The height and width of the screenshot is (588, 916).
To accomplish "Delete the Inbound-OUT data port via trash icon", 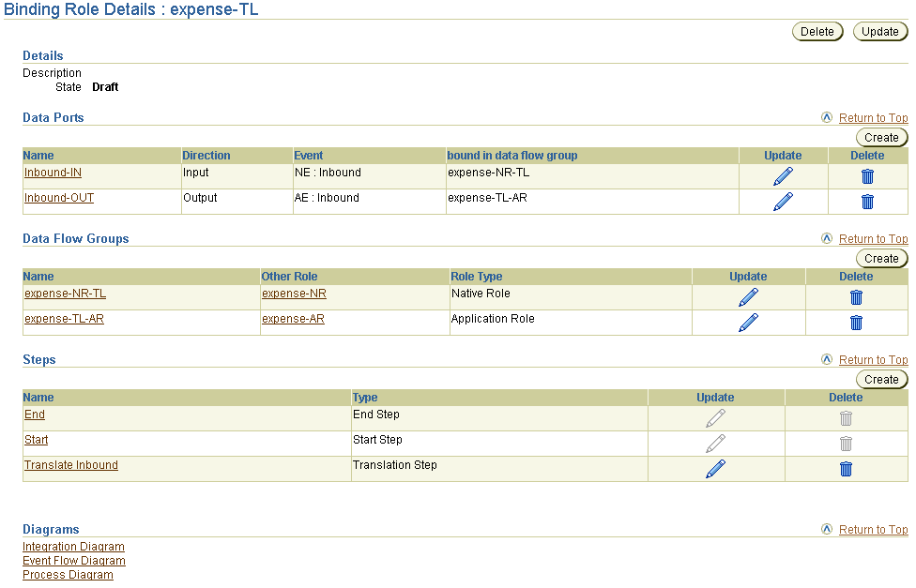I will [x=867, y=201].
